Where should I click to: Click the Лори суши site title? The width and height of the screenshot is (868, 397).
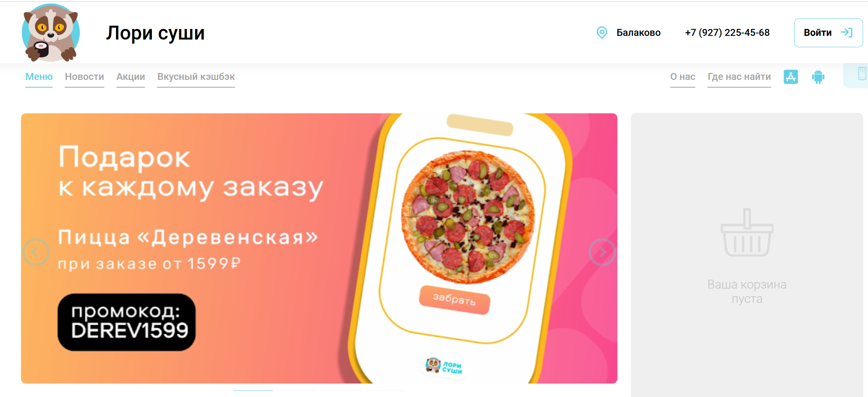click(x=155, y=33)
